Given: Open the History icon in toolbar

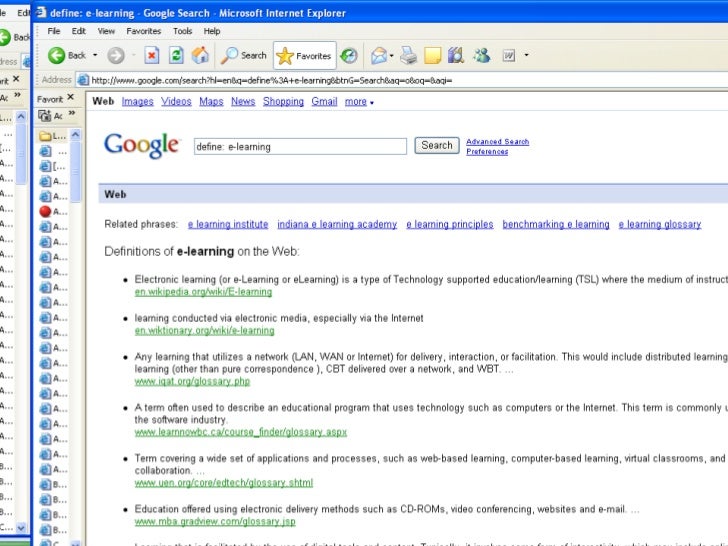Looking at the screenshot, I should pyautogui.click(x=349, y=56).
